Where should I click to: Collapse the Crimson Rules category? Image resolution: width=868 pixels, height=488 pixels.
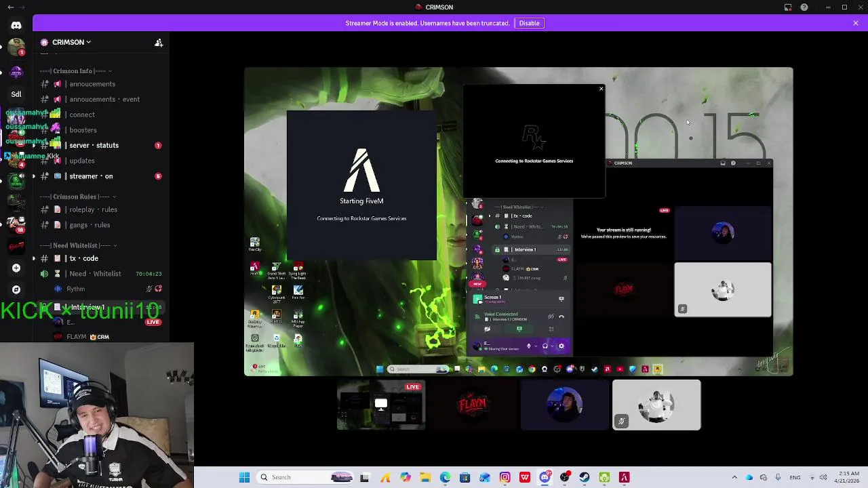[x=77, y=197]
